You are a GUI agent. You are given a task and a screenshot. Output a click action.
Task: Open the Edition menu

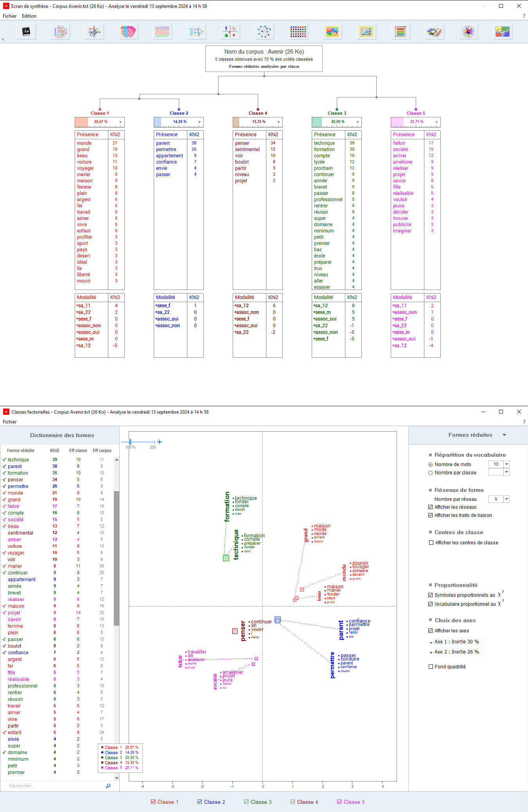pyautogui.click(x=29, y=16)
